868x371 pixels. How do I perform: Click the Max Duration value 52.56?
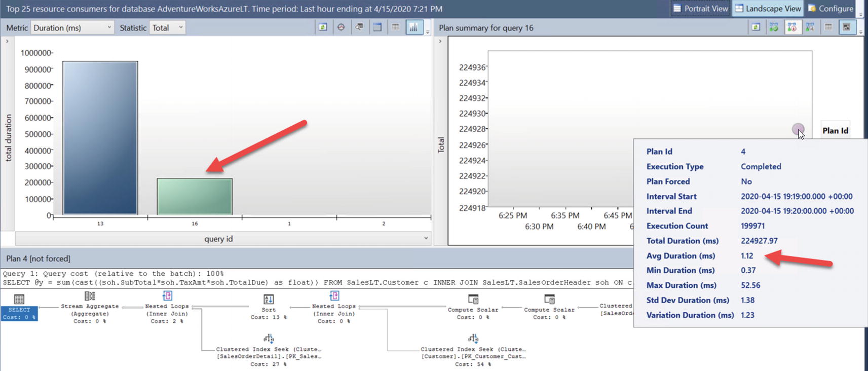[750, 285]
